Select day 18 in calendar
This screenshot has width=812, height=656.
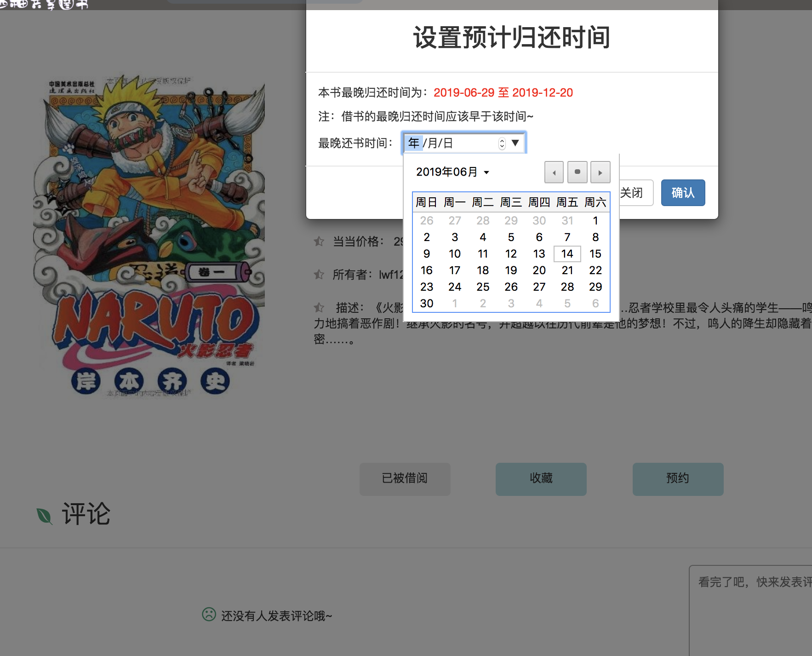pyautogui.click(x=483, y=270)
